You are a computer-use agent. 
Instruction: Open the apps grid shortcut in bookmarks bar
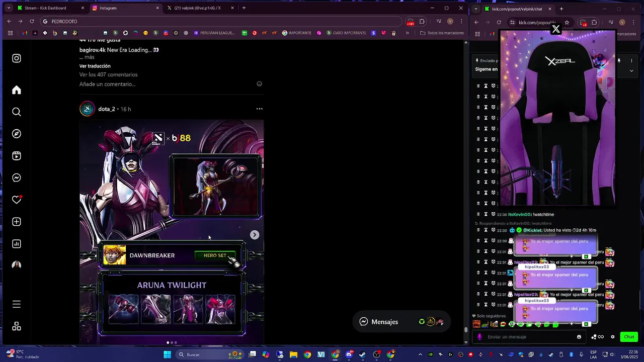(10, 33)
